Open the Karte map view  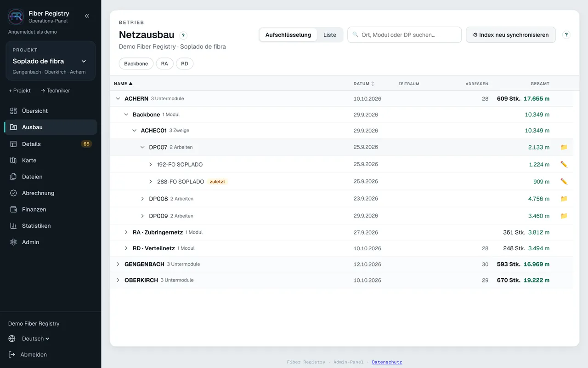pos(51,161)
